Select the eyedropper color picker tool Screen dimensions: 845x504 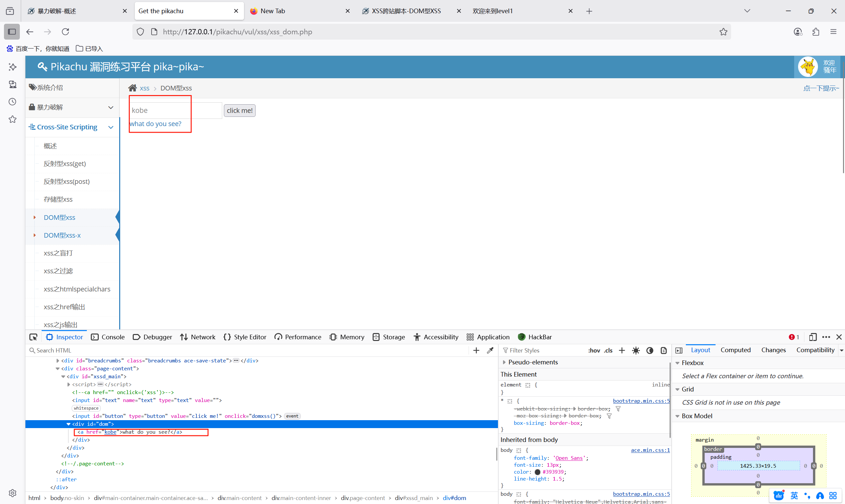(x=490, y=350)
